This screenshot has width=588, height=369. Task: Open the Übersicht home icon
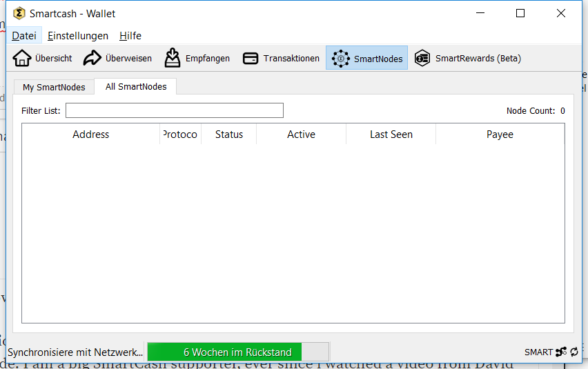[x=22, y=58]
